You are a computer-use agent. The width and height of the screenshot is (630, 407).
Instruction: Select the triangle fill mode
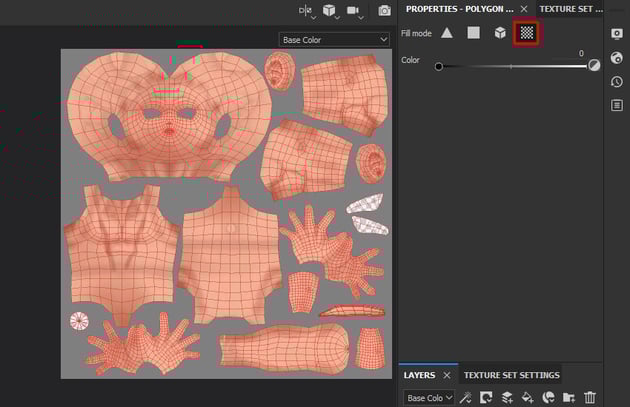pos(447,33)
